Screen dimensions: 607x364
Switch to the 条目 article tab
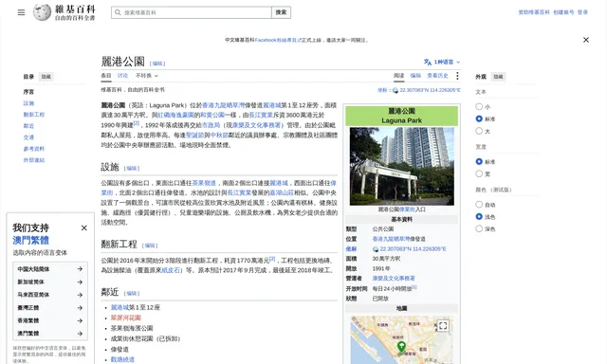tap(106, 76)
